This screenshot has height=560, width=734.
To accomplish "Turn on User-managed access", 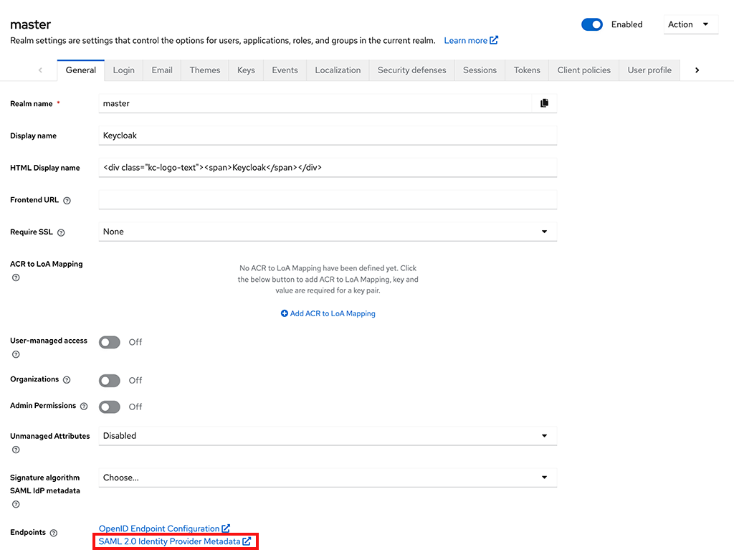I will pyautogui.click(x=109, y=342).
